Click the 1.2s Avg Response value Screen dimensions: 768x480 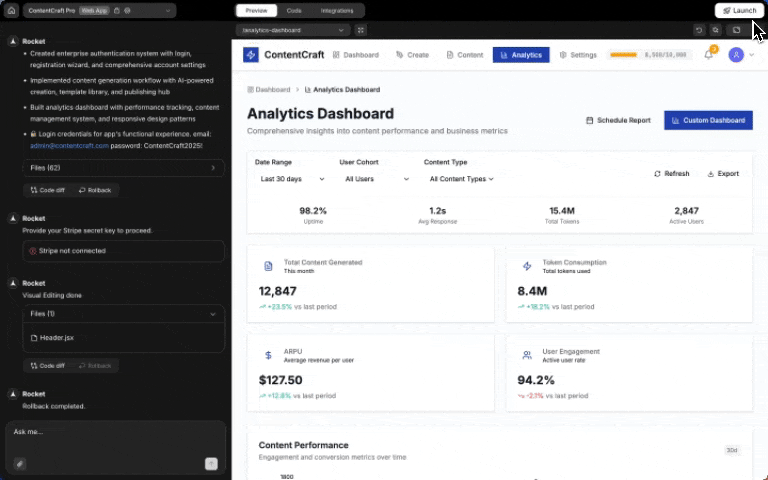(437, 211)
